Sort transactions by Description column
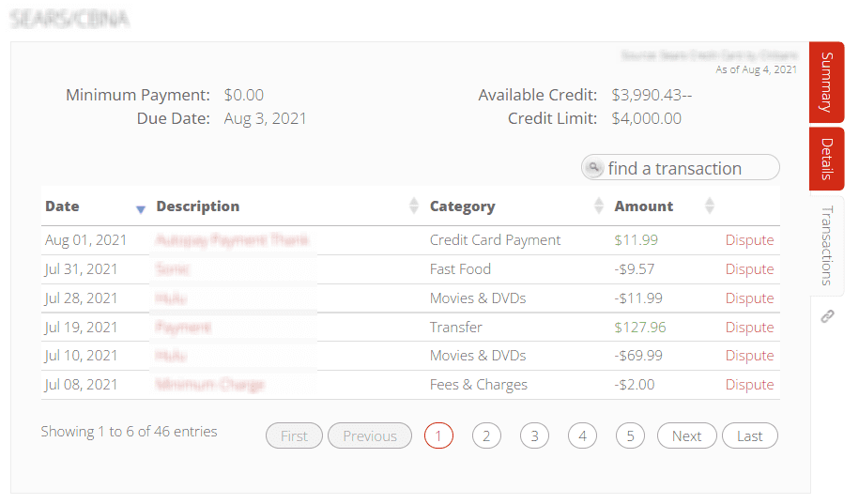Screen dimensions: 859x504 pos(198,206)
